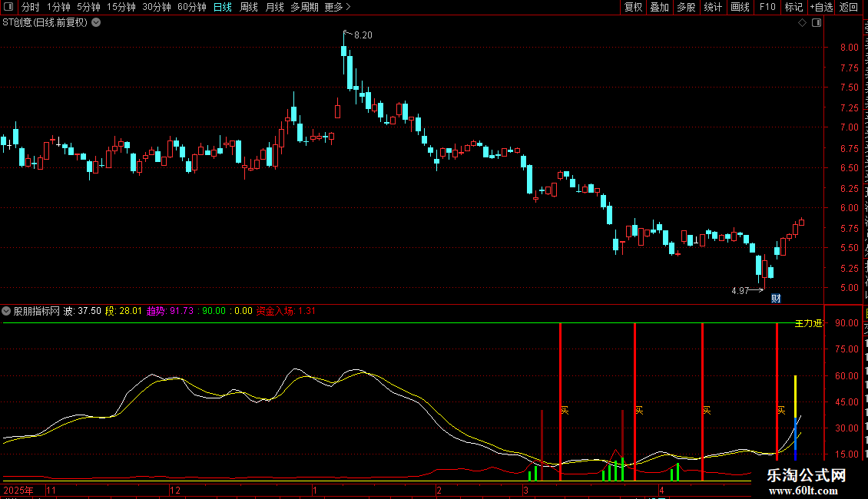Select the 日线 daily period
Viewport: 868px width, 499px height.
point(223,7)
